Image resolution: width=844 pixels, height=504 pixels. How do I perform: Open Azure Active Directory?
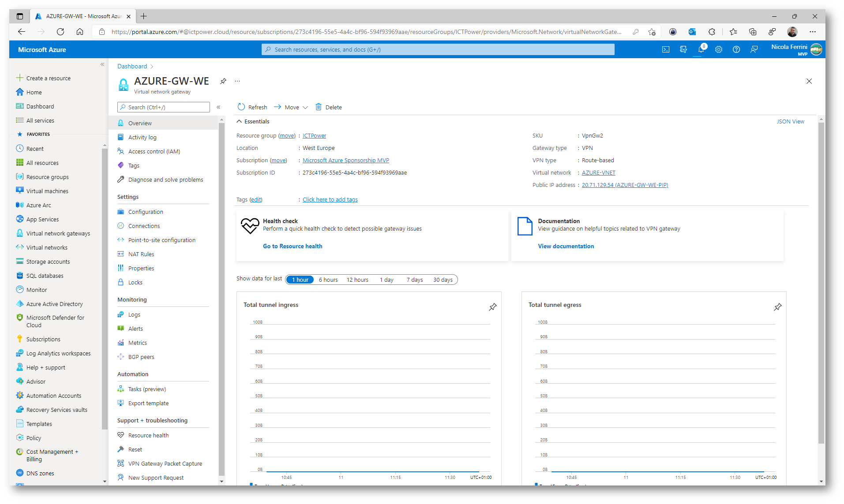coord(55,304)
